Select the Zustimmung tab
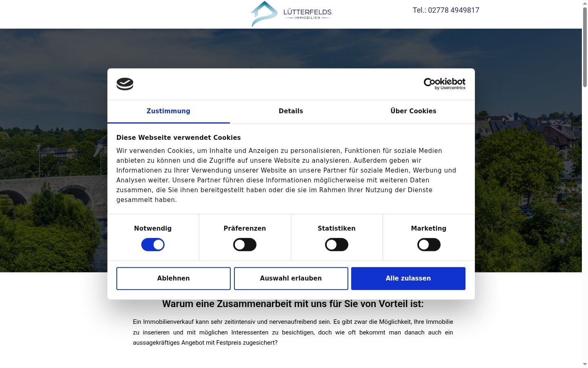The image size is (588, 368). pyautogui.click(x=168, y=111)
